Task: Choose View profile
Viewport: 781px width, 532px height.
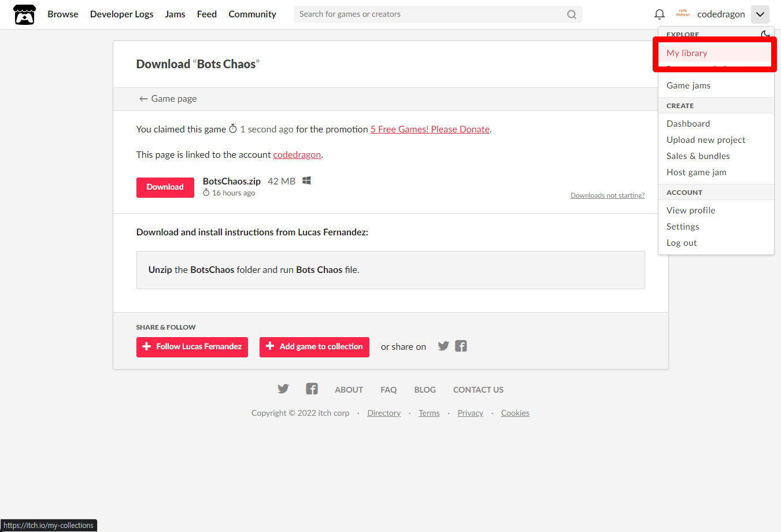Action: [716, 210]
